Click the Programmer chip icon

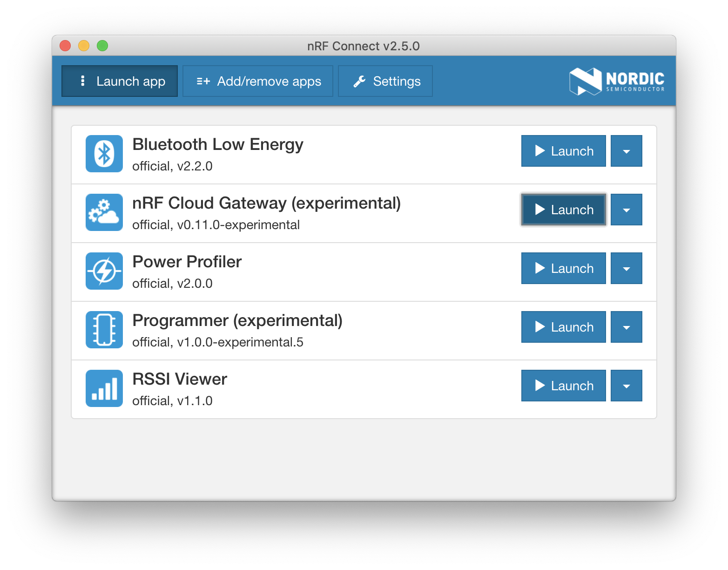coord(104,329)
